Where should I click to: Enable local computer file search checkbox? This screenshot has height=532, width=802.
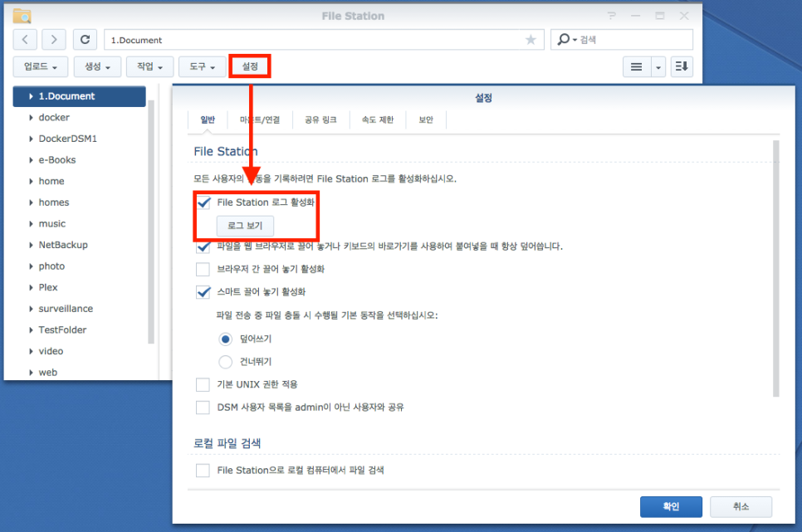pyautogui.click(x=203, y=470)
